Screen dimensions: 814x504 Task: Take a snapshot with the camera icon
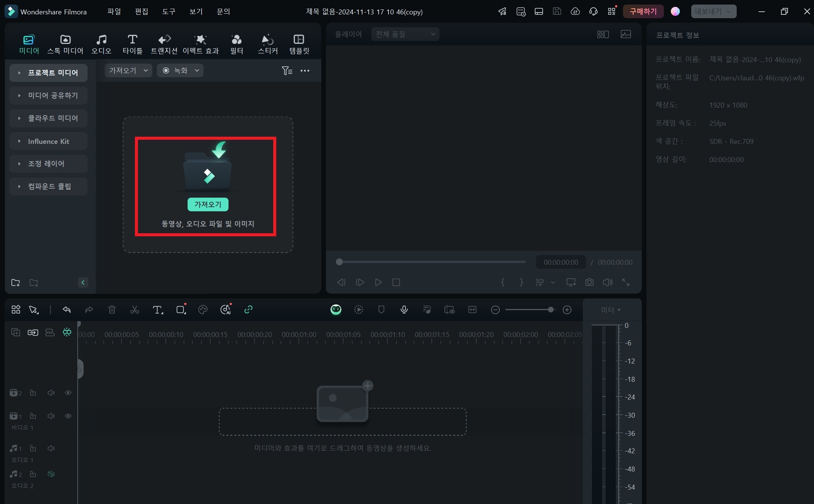point(589,282)
